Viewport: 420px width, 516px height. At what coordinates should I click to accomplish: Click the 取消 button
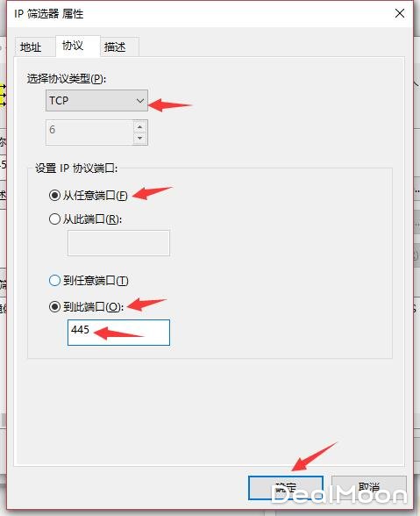(x=369, y=488)
